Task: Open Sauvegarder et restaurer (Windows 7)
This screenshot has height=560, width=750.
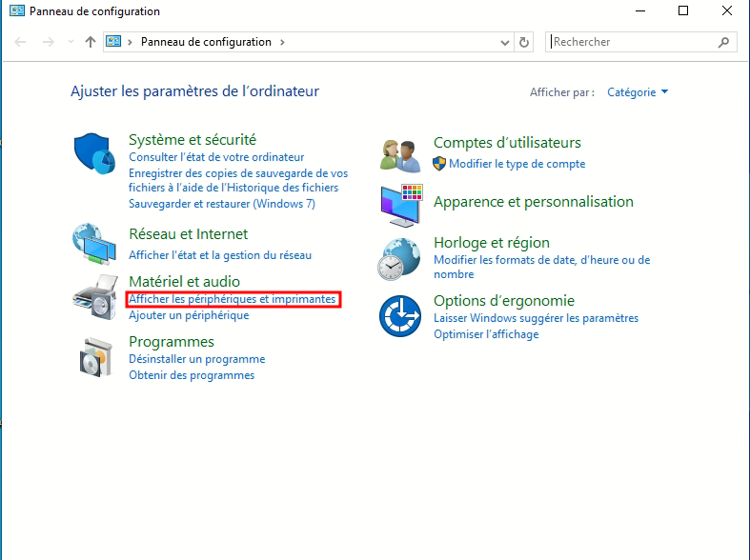Action: pos(222,204)
